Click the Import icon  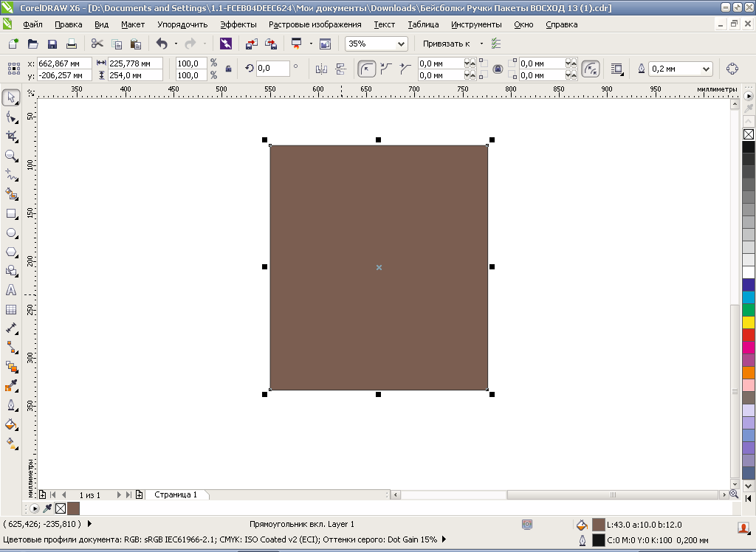click(x=251, y=44)
